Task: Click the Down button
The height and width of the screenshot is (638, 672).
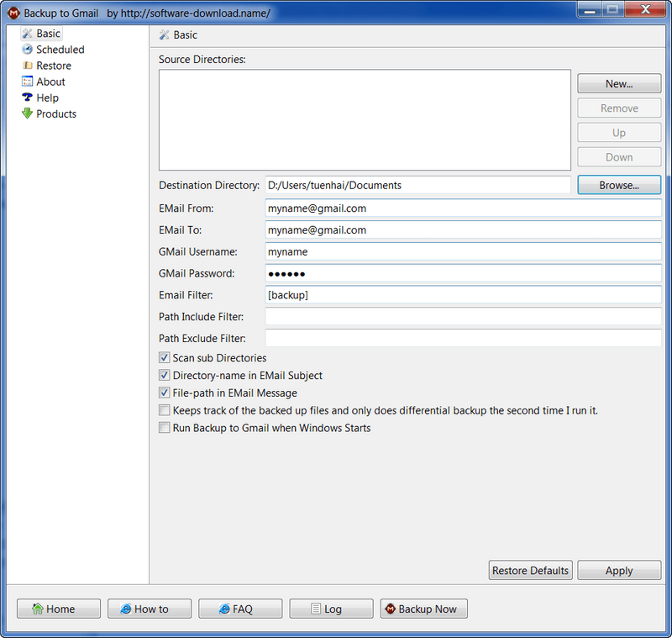Action: tap(619, 157)
